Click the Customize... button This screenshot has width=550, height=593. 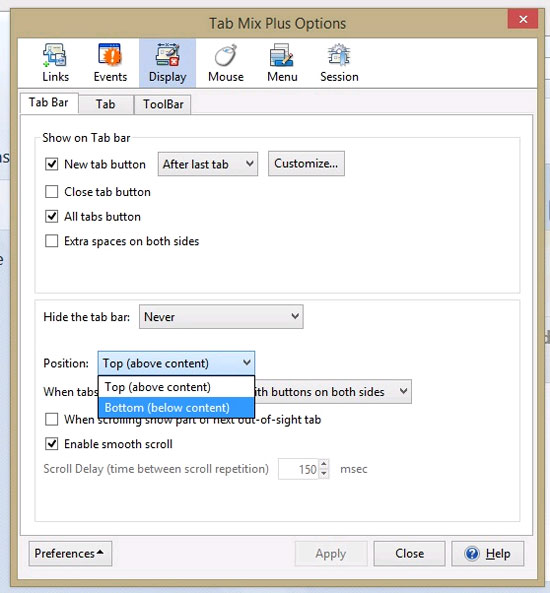click(306, 163)
